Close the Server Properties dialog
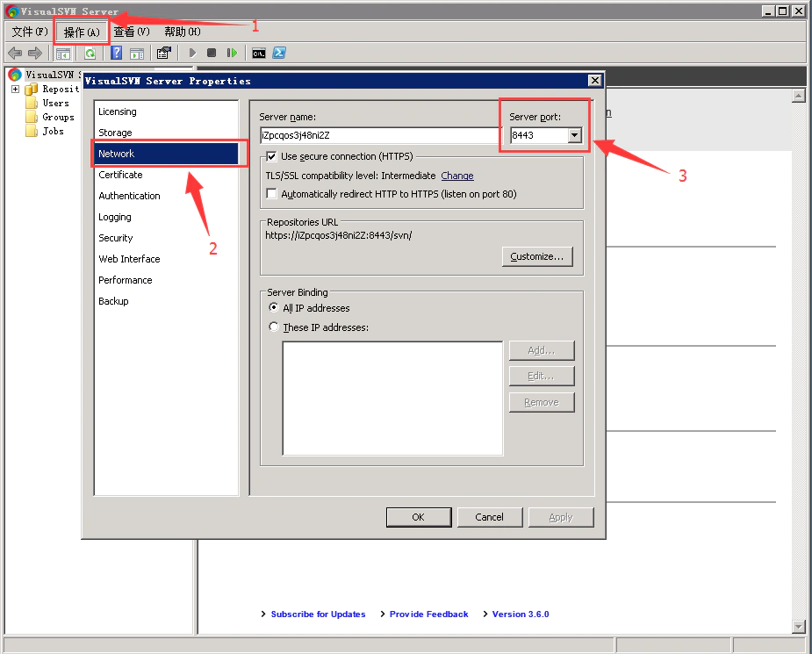 [x=595, y=80]
